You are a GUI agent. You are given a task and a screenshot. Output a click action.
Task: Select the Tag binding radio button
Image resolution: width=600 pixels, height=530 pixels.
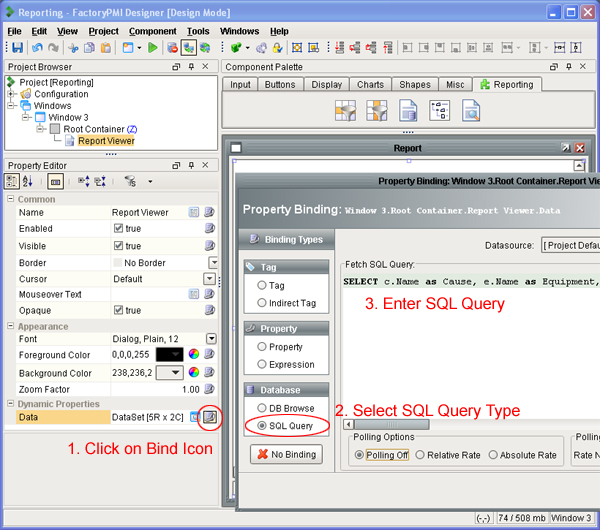point(262,285)
